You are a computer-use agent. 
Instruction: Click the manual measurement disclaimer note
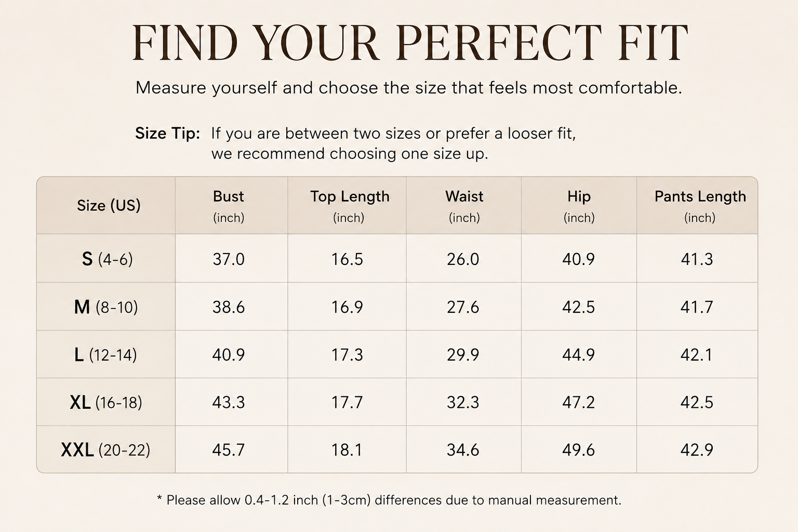pos(389,500)
